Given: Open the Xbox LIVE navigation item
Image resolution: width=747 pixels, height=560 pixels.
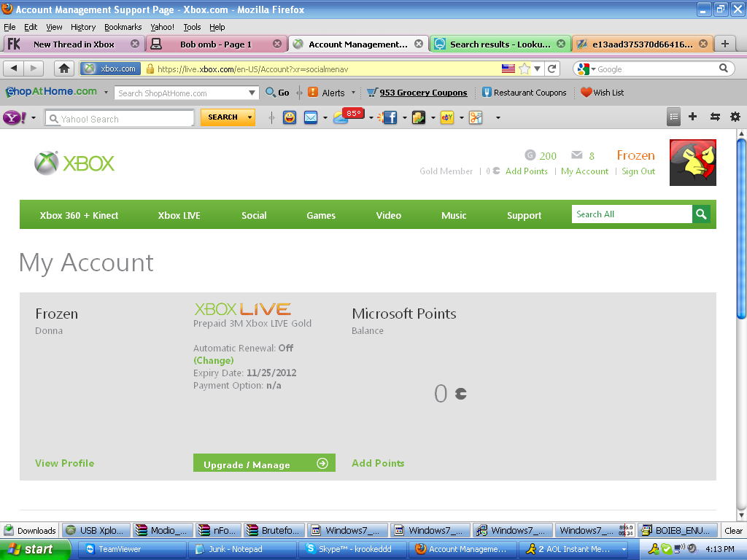Looking at the screenshot, I should tap(179, 215).
